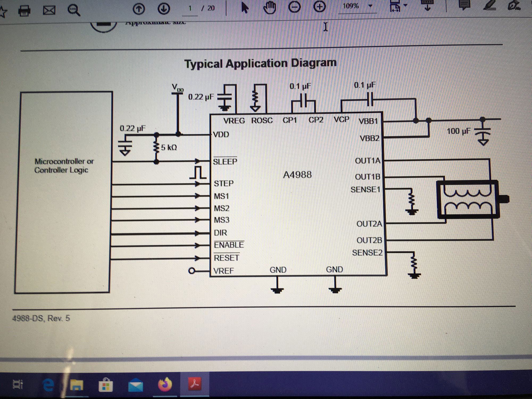Image resolution: width=532 pixels, height=399 pixels.
Task: Zoom out with minus button
Action: pos(294,7)
